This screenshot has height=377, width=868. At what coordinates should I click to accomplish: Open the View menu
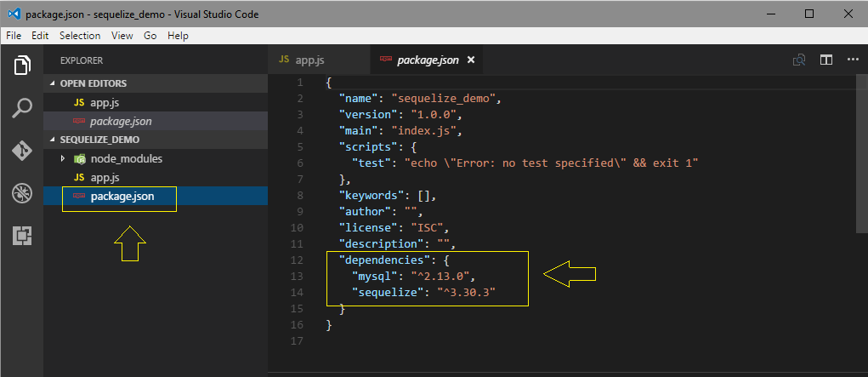[122, 36]
